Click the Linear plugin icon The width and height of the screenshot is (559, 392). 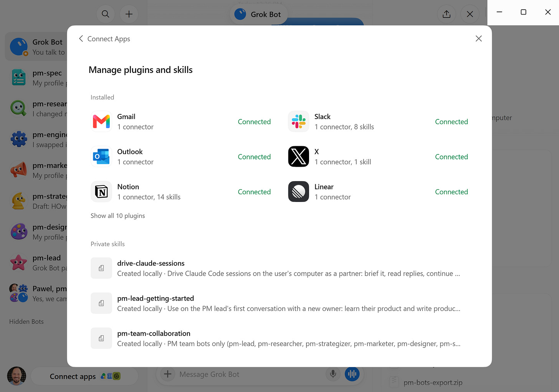pos(299,192)
